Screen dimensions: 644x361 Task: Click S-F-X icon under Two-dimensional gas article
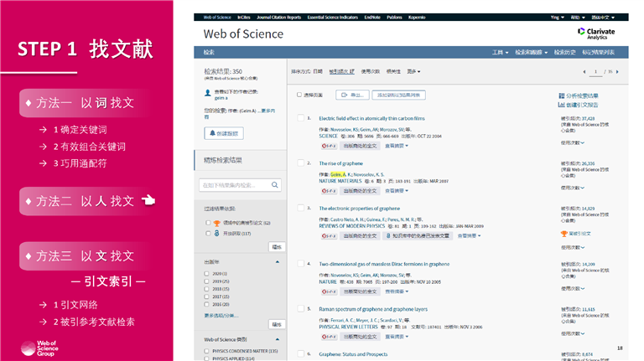pos(329,291)
